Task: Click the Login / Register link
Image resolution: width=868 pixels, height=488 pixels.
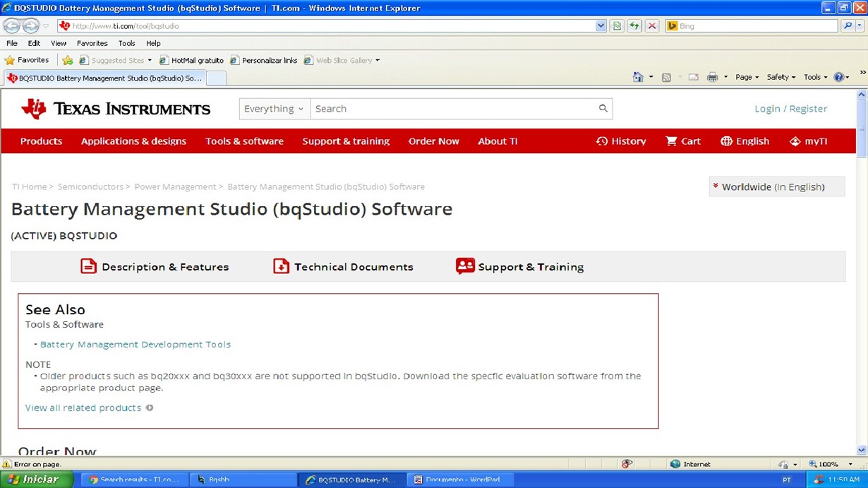Action: coord(790,109)
